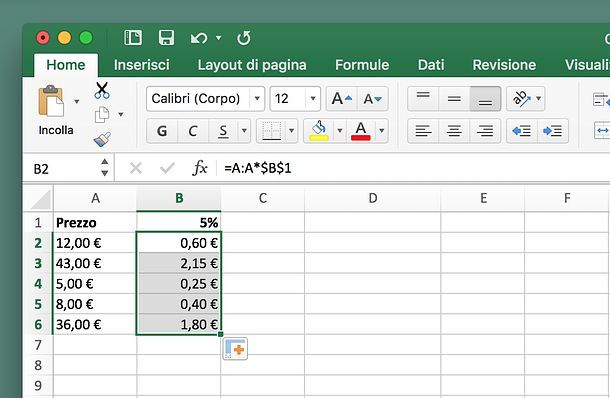The width and height of the screenshot is (610, 398).
Task: Toggle italic with the C button
Action: [x=193, y=131]
